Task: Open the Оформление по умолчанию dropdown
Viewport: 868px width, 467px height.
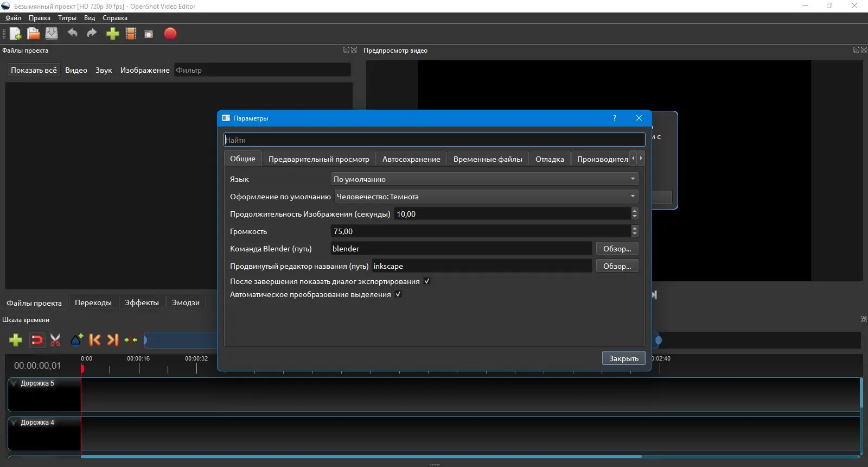Action: (487, 197)
